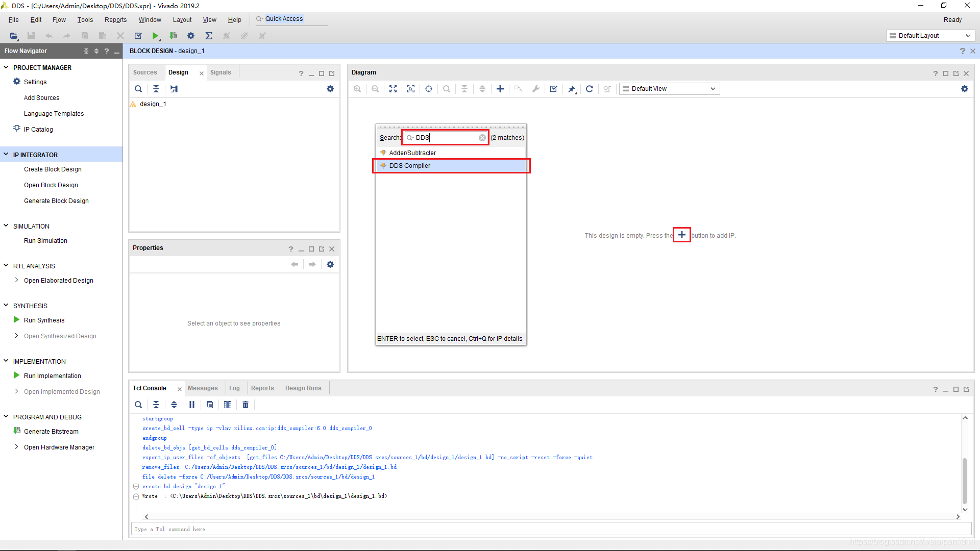Click the Quick Access search field
This screenshot has height=551, width=980.
point(291,19)
